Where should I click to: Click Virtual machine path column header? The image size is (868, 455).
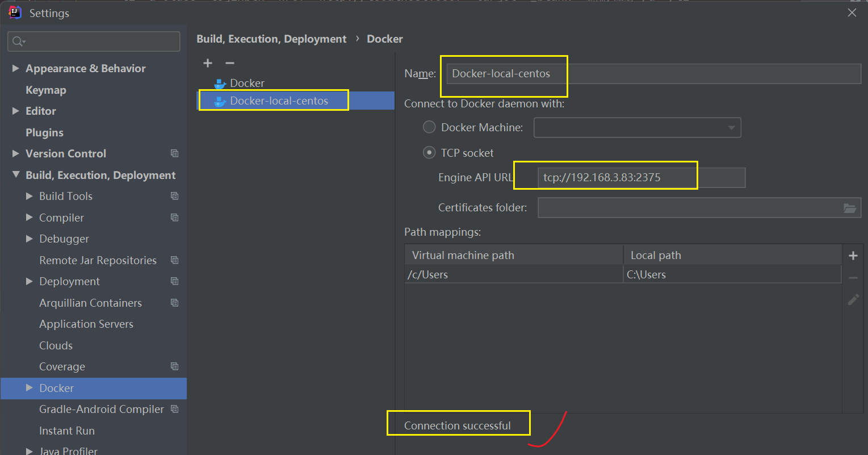click(514, 255)
